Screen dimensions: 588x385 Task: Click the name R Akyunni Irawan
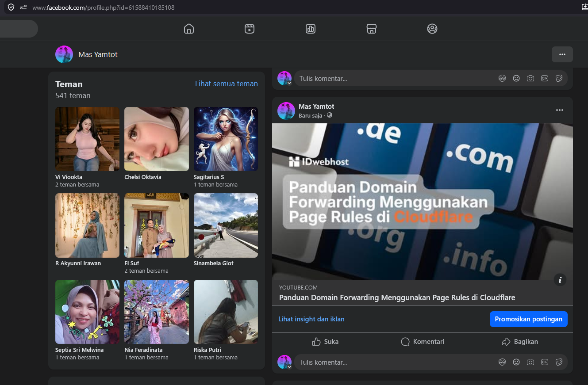pos(78,263)
